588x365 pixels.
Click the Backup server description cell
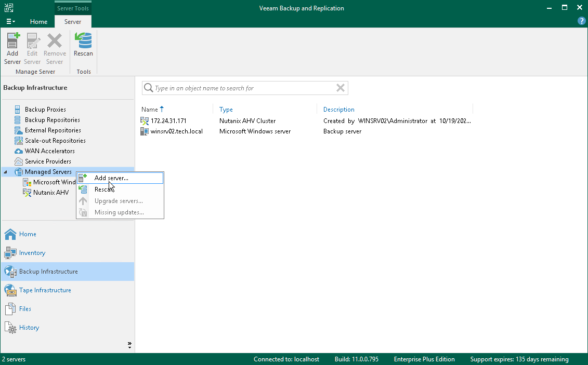point(343,131)
